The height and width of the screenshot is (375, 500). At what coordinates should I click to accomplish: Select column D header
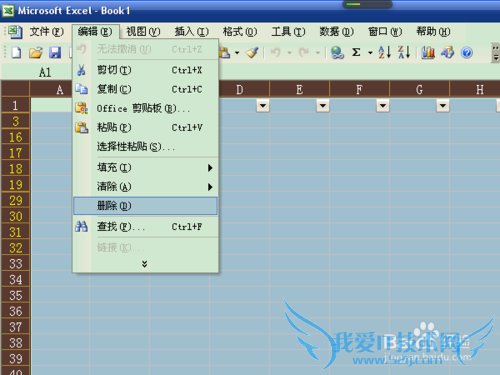[244, 89]
